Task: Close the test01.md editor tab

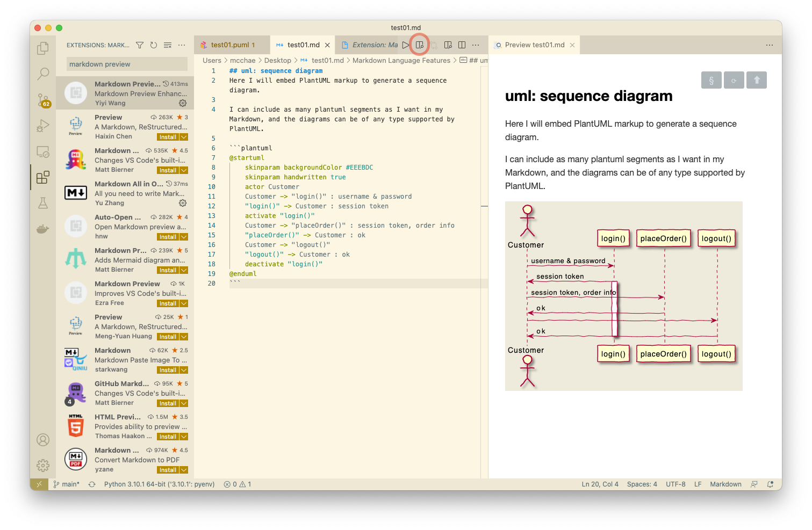Action: [327, 45]
